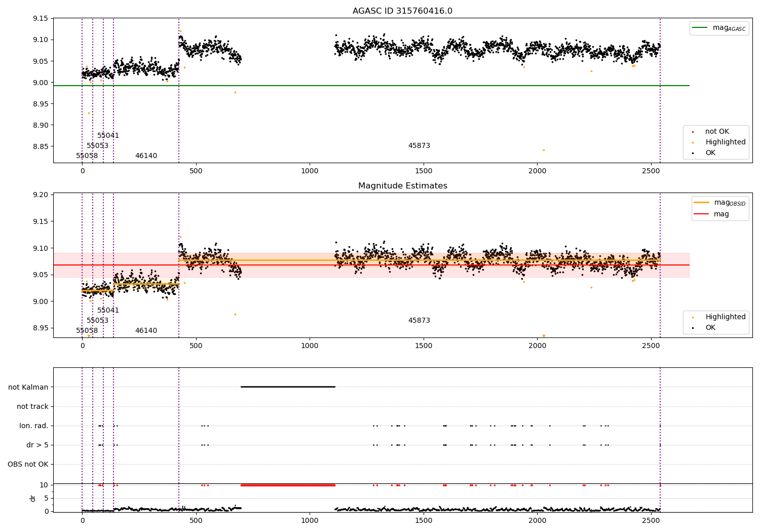Click the 'not track' axis label
Viewport: 760px width, 532px height.
point(32,407)
